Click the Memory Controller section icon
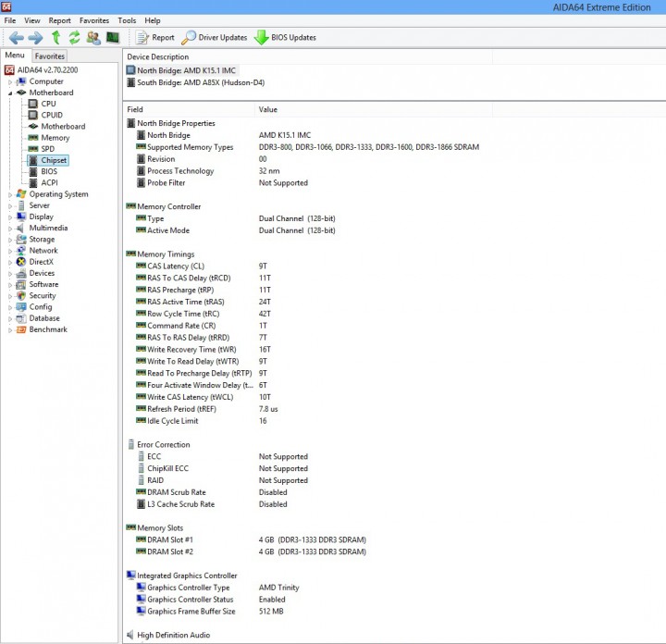666x644 pixels. [130, 206]
